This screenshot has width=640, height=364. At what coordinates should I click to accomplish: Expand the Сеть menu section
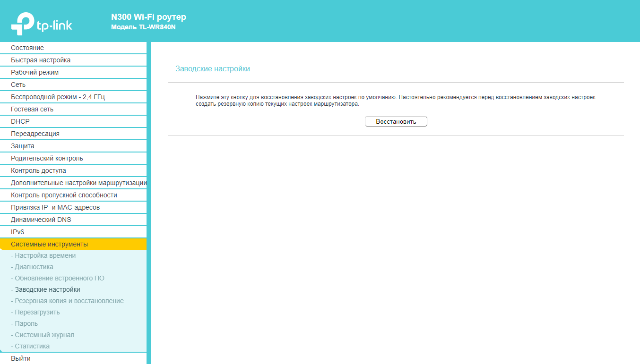(x=18, y=85)
